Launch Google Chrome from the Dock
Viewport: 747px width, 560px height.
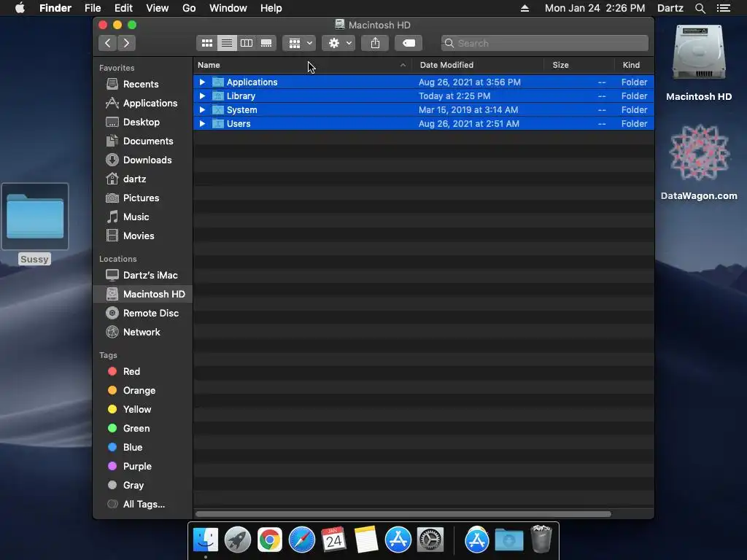[x=270, y=540]
